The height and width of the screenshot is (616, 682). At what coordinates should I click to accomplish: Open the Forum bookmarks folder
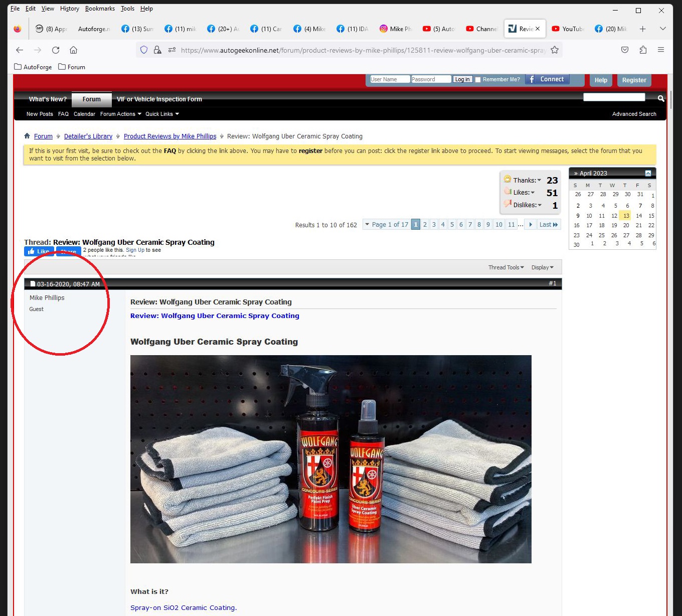tap(72, 67)
